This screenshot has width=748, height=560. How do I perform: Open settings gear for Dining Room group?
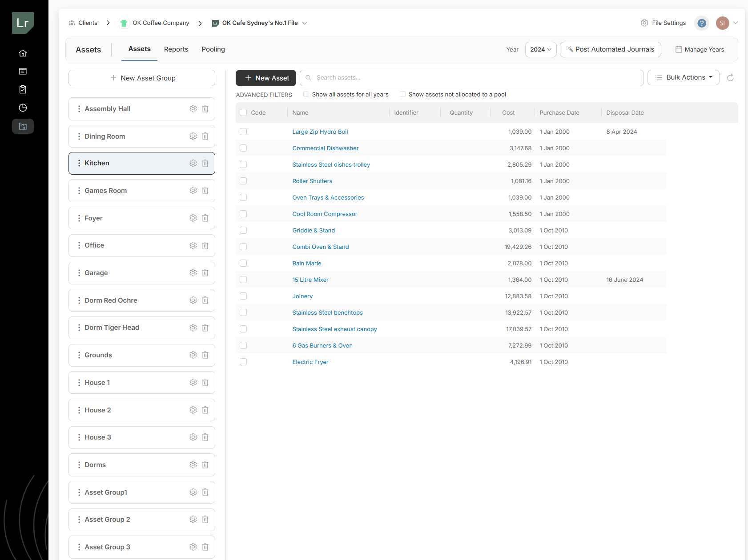pos(193,136)
